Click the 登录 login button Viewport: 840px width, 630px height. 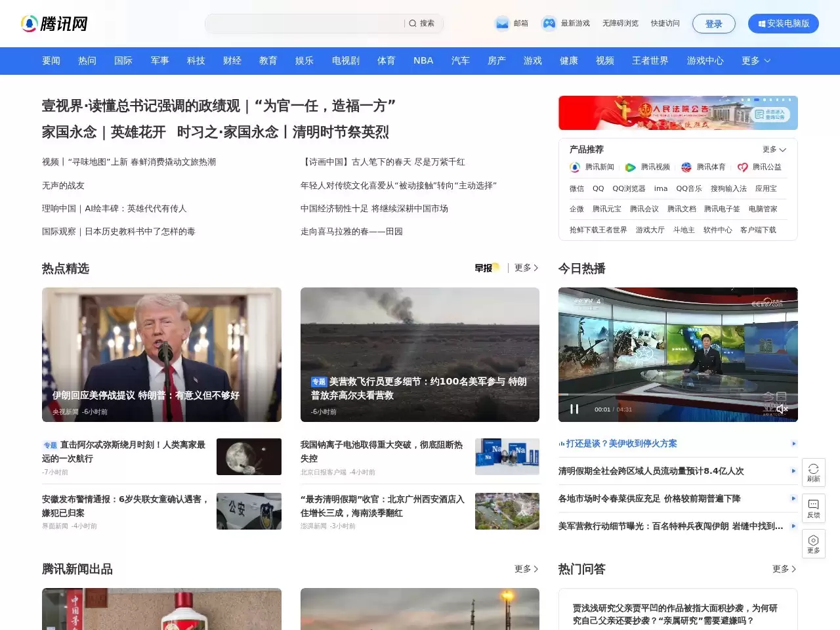click(714, 24)
